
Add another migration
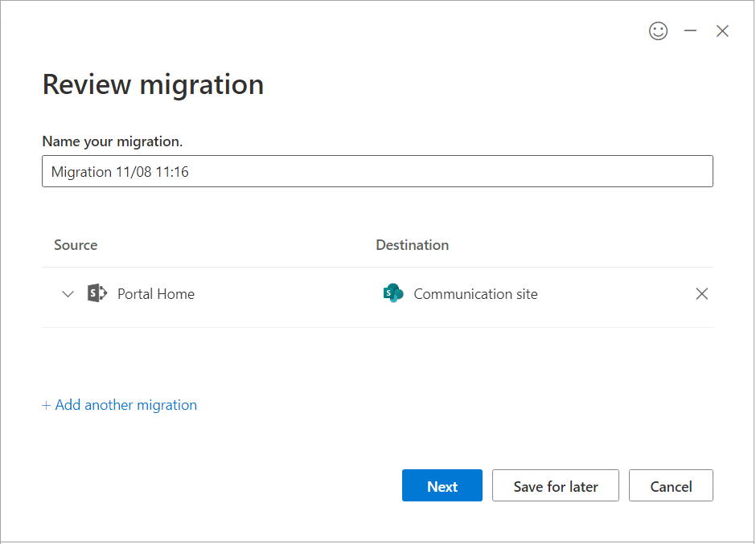pyautogui.click(x=125, y=405)
